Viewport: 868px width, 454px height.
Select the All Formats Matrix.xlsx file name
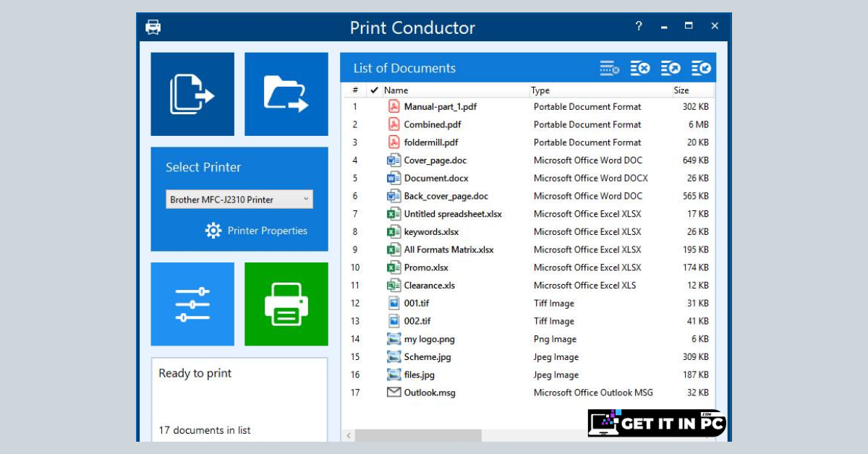click(448, 249)
